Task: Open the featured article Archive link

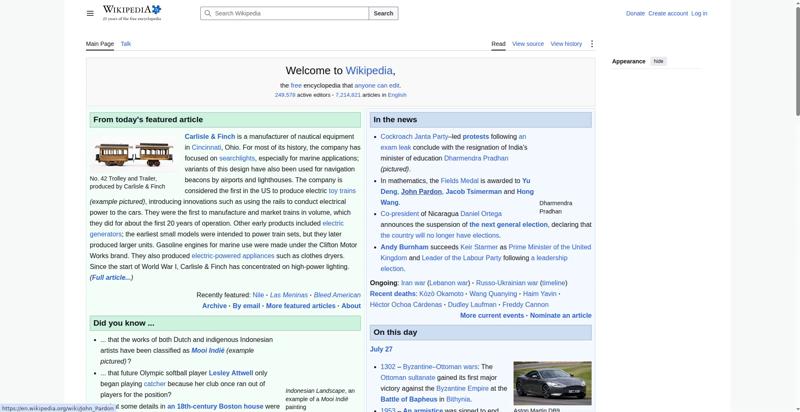Action: click(214, 306)
